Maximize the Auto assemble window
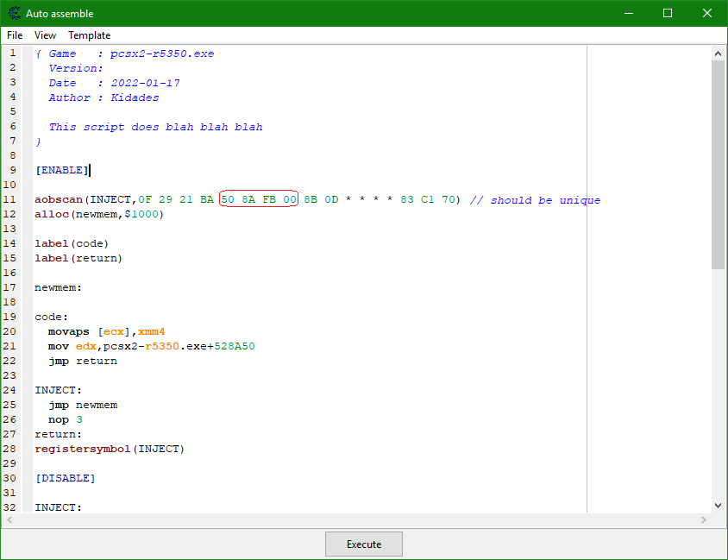 [x=668, y=13]
